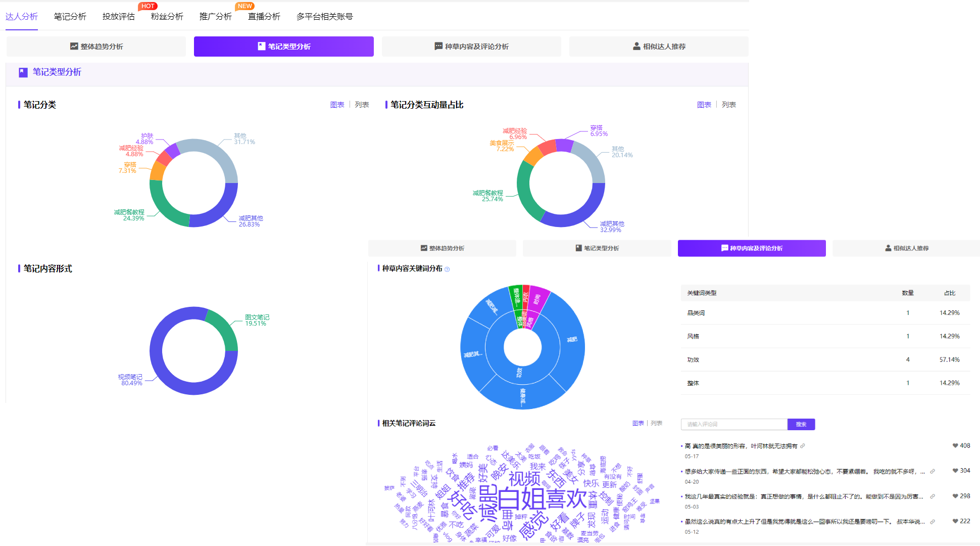This screenshot has height=546, width=980.
Task: Click the heart icon showing 304 likes
Action: coord(955,471)
